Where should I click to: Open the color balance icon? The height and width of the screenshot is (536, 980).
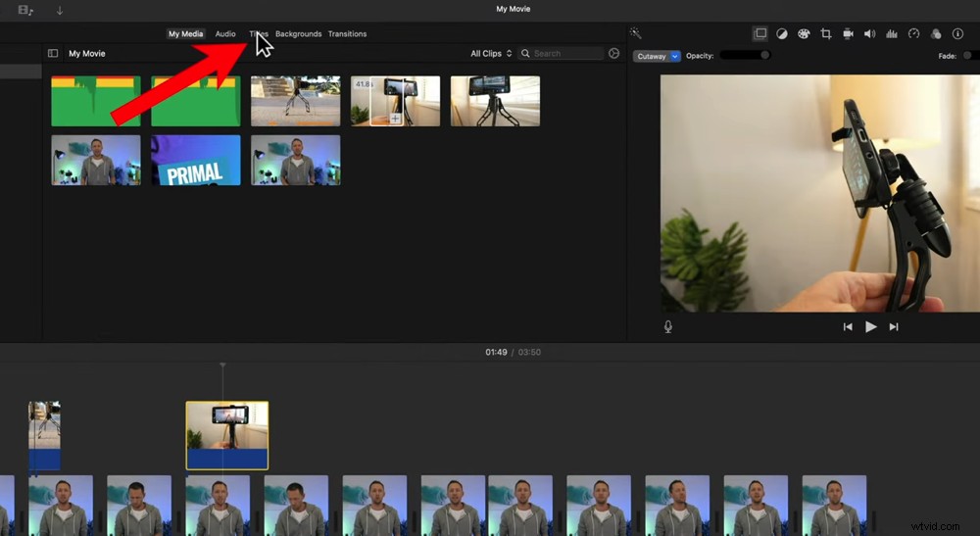pos(782,33)
